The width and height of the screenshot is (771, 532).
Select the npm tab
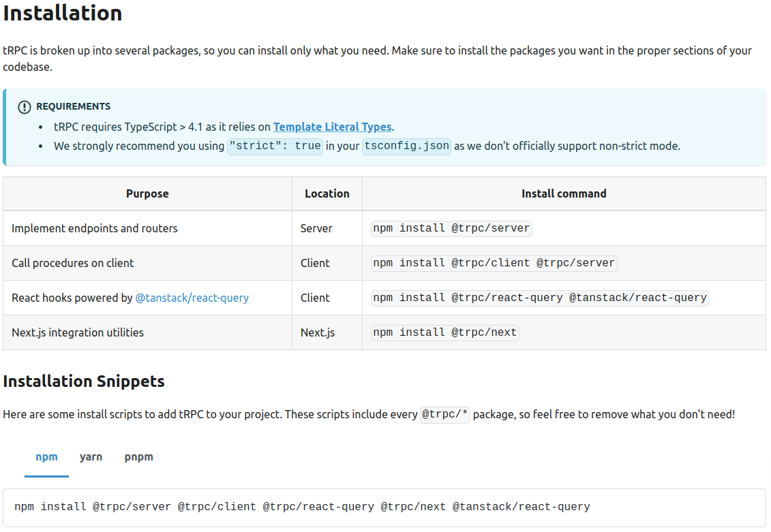pos(46,457)
